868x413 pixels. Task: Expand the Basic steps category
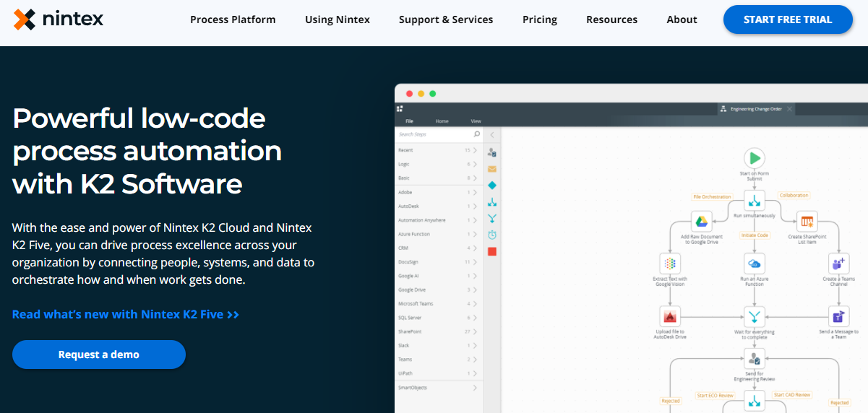click(476, 178)
